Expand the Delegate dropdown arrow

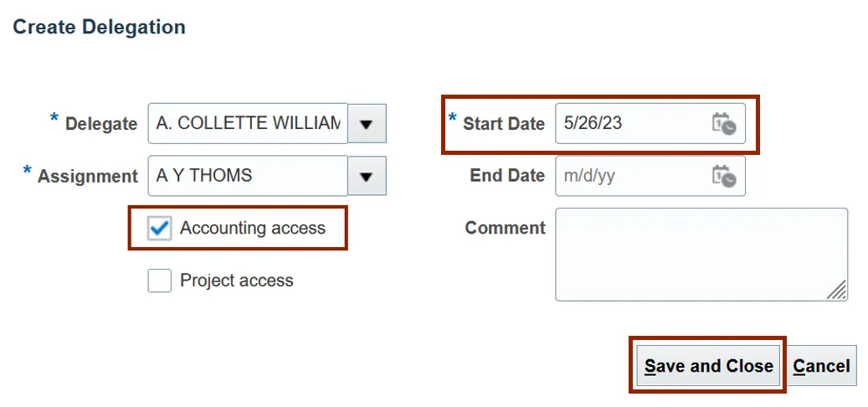[367, 124]
